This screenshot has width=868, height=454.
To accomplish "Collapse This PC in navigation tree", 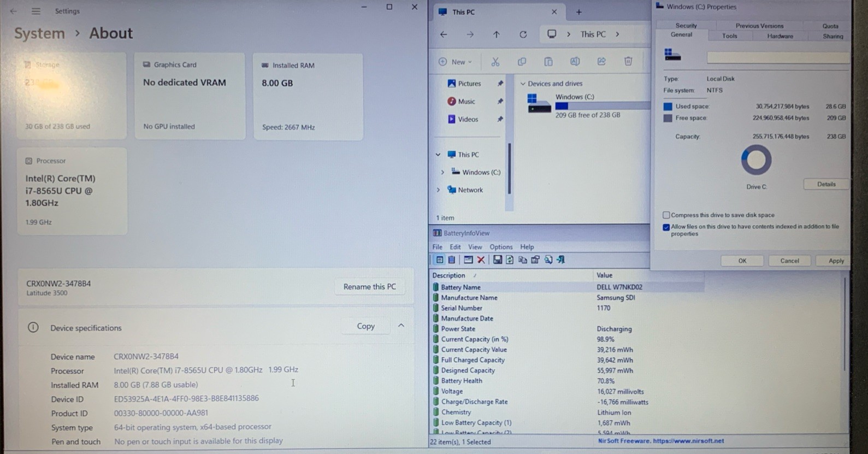I will coord(438,155).
